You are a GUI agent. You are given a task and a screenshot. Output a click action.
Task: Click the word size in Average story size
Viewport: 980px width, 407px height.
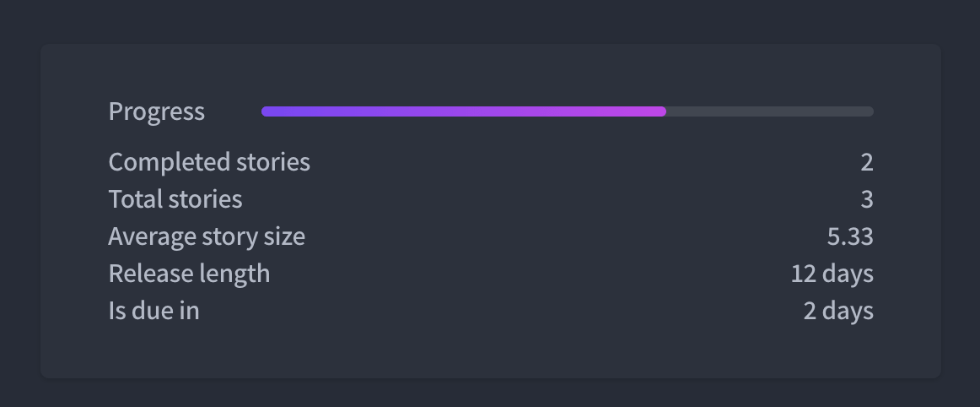click(x=286, y=236)
